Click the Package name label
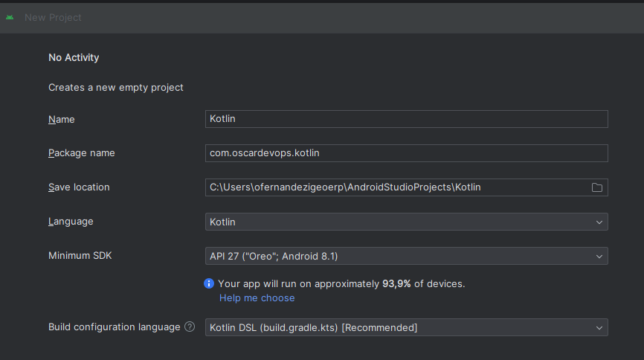This screenshot has height=360, width=644. (82, 153)
